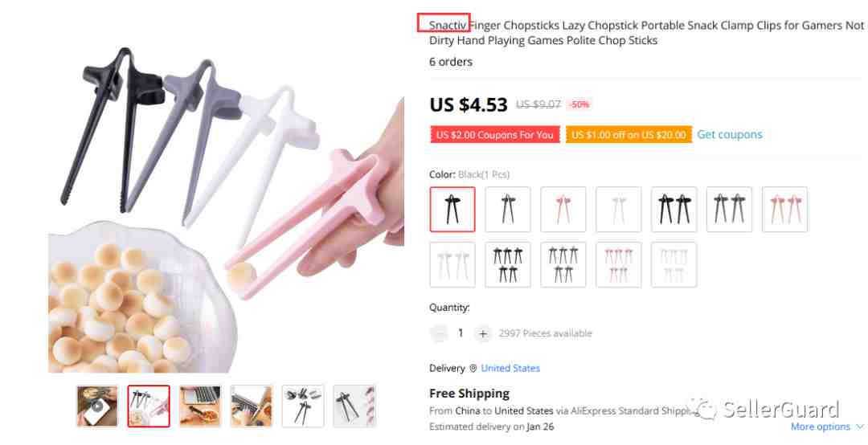View the laptop snack thumbnail image
Image resolution: width=868 pixels, height=445 pixels.
(x=200, y=406)
